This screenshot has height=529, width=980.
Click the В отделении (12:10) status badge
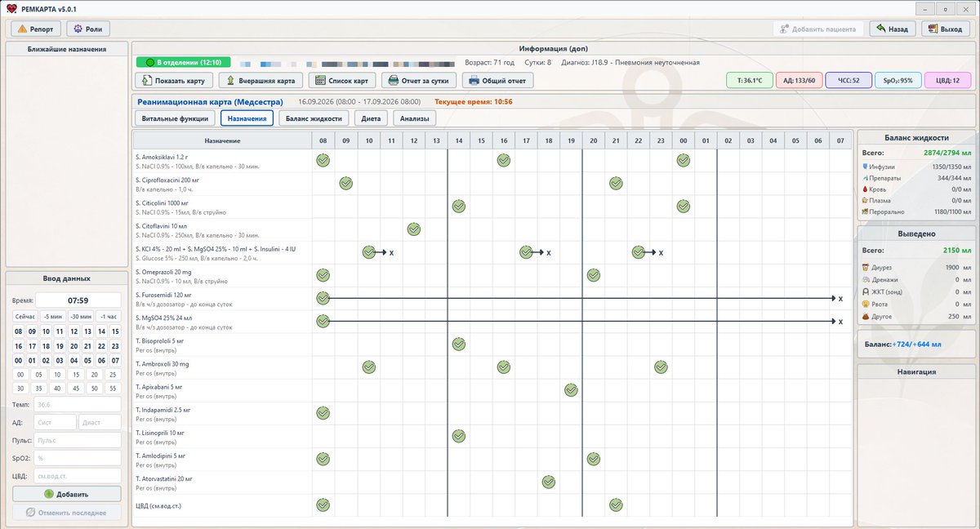183,62
